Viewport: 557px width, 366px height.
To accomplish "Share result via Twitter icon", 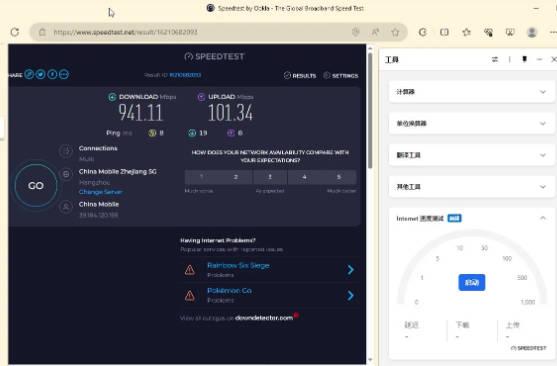I will pyautogui.click(x=40, y=74).
